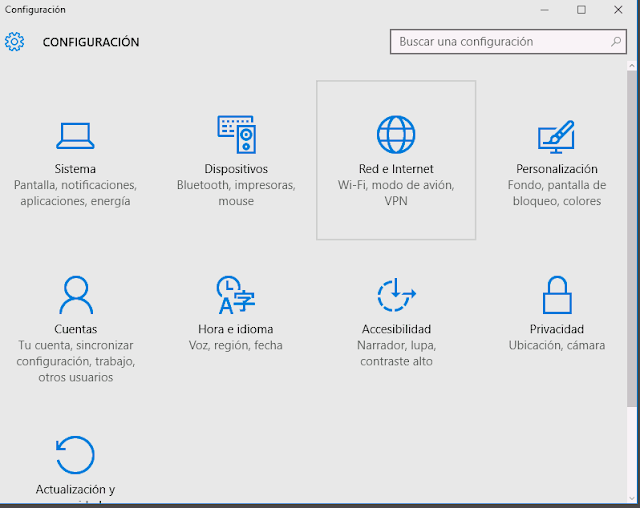Viewport: 640px width, 508px height.
Task: Open the Dispositivos keyboard and speaker icon
Action: [x=236, y=135]
